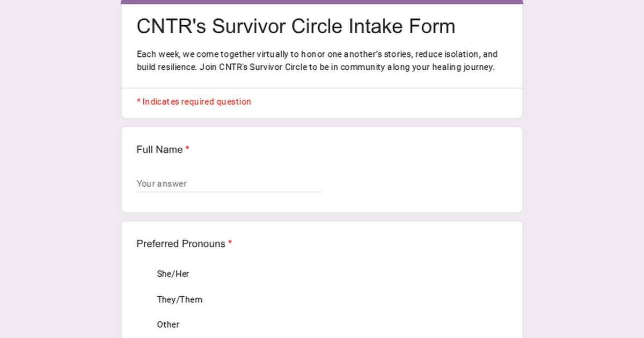Click the underline of the answer field
Image resolution: width=644 pixels, height=338 pixels.
pos(229,191)
